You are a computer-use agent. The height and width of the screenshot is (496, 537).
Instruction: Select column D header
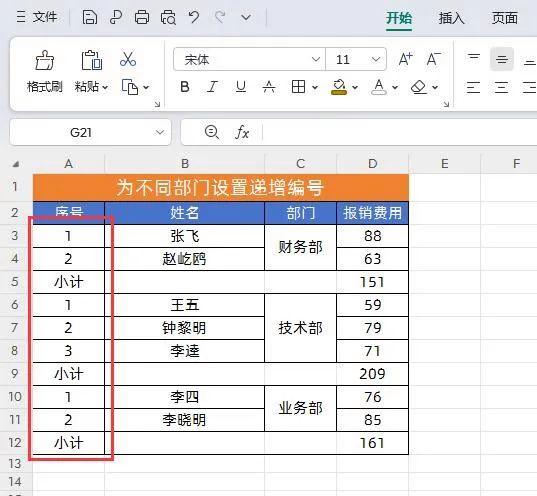pos(373,164)
